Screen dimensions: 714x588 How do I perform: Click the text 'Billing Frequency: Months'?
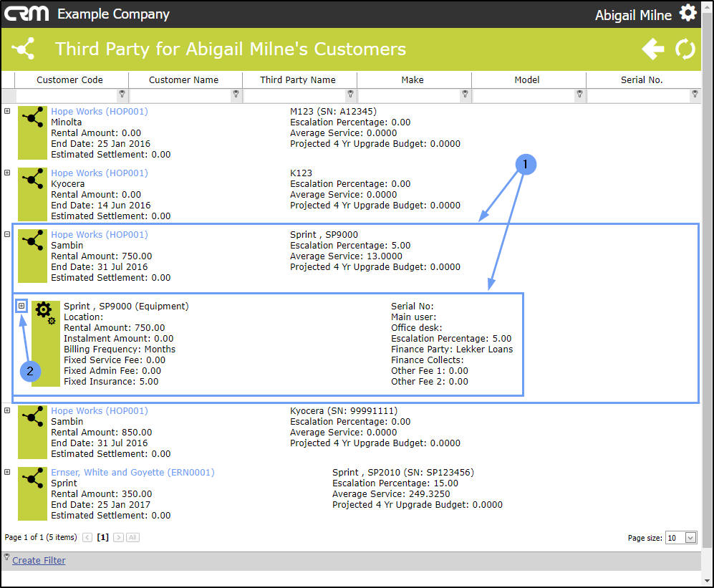(x=120, y=349)
